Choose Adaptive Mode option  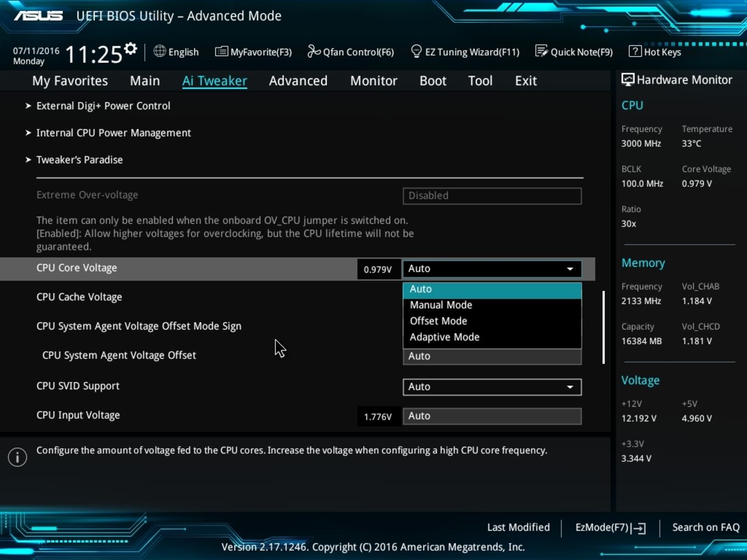(x=492, y=337)
